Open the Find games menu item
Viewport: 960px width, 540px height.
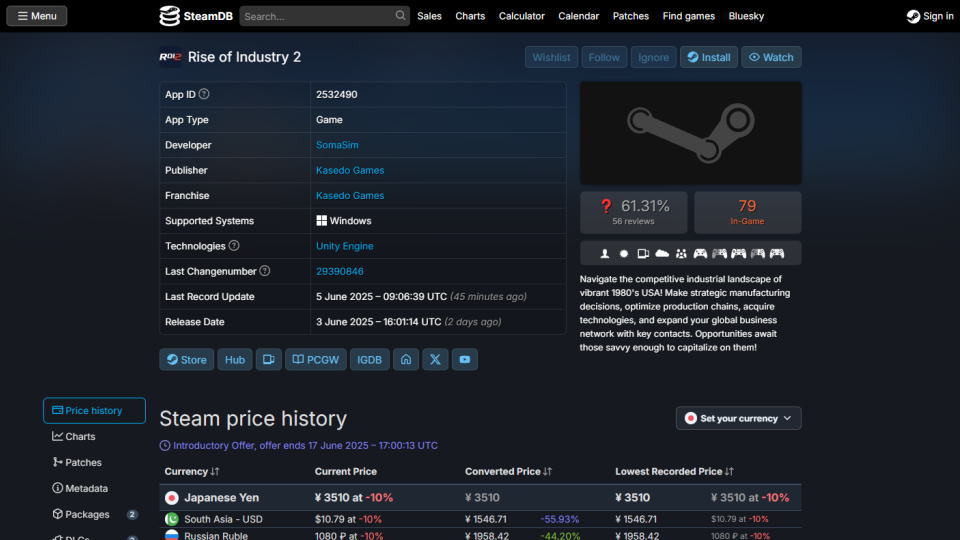click(x=689, y=16)
